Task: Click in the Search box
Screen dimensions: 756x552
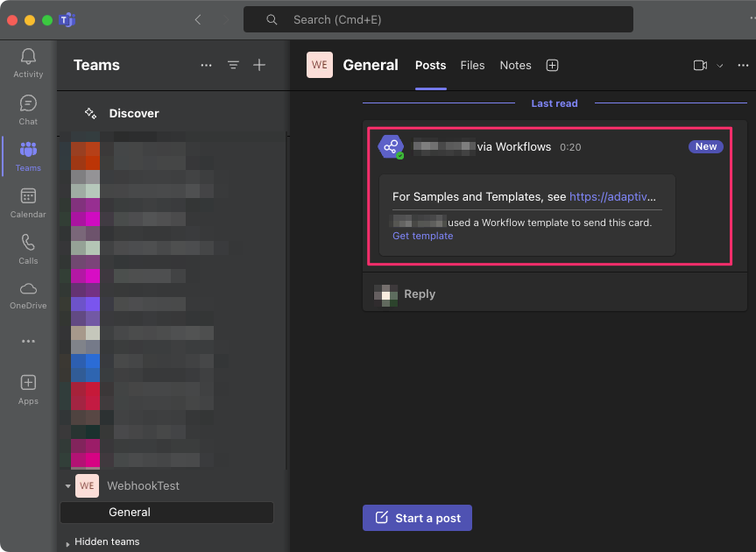Action: (438, 20)
